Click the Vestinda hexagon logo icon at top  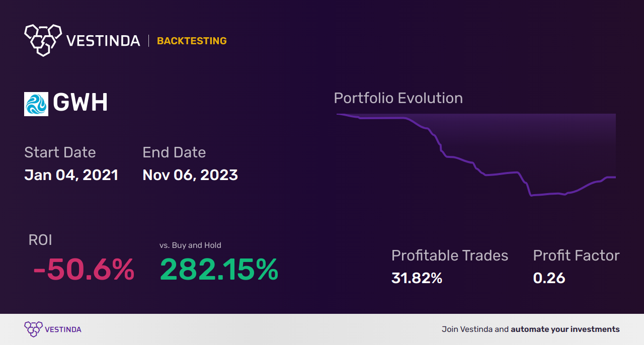pos(43,40)
